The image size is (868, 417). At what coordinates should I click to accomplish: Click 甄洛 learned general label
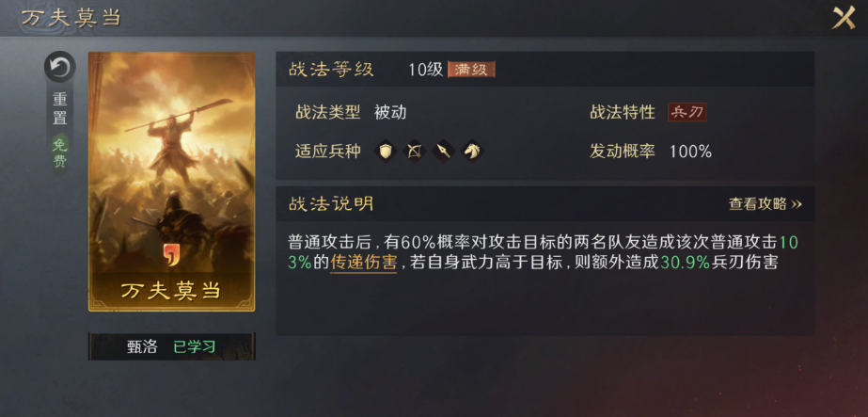pos(142,346)
